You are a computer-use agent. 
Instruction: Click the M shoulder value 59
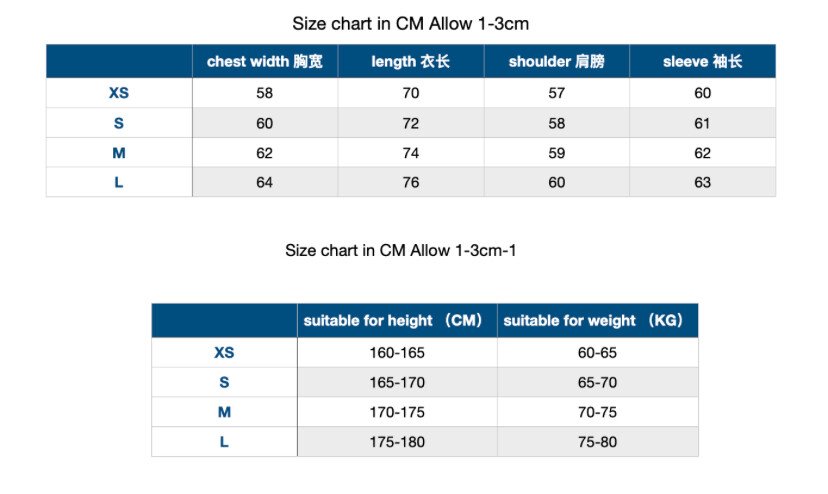tap(557, 153)
